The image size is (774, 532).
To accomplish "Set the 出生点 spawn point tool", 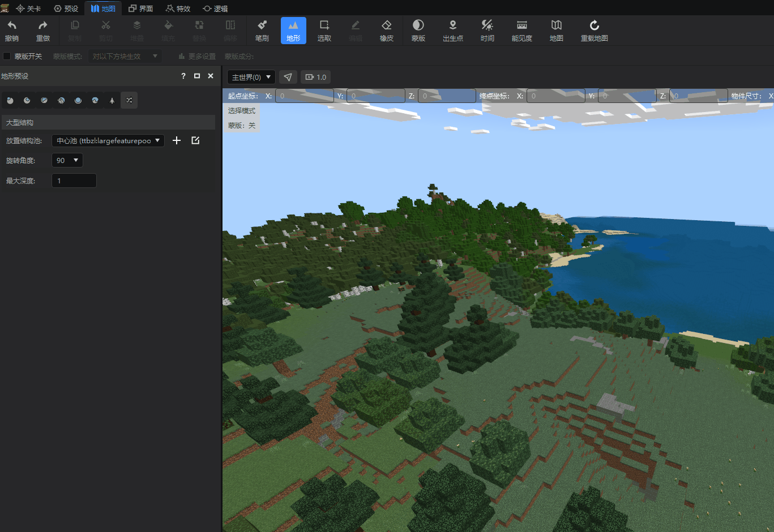I will (453, 31).
